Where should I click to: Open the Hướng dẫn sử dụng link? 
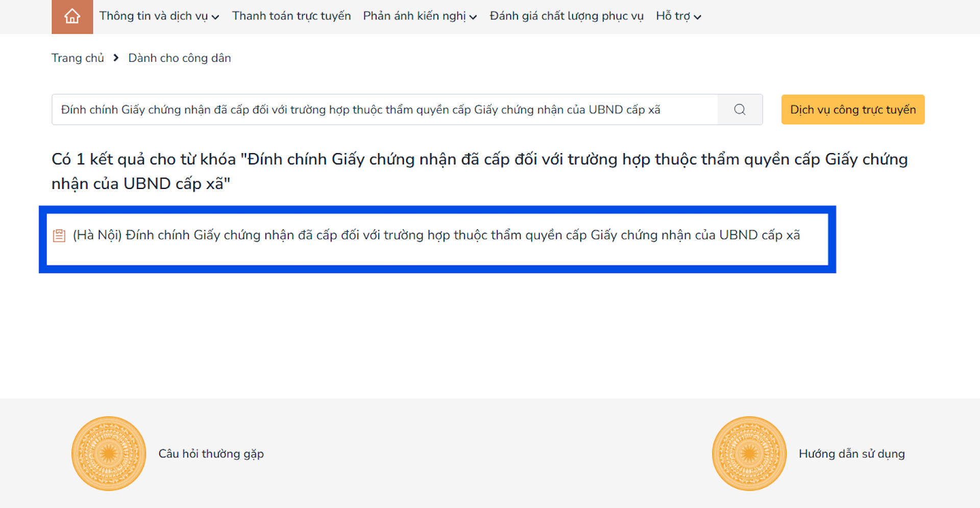click(852, 453)
